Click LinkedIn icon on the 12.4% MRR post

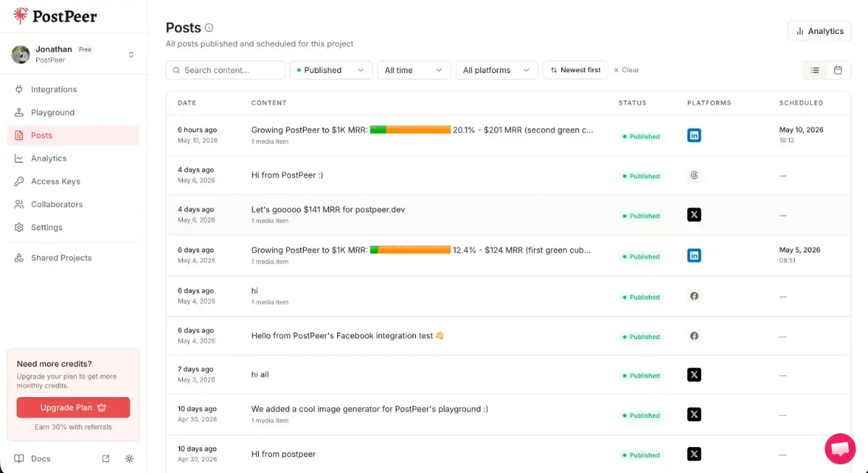(694, 255)
